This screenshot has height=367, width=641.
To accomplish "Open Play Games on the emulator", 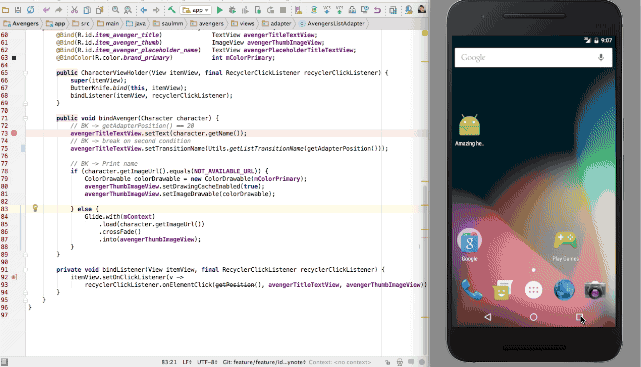I will click(x=565, y=245).
